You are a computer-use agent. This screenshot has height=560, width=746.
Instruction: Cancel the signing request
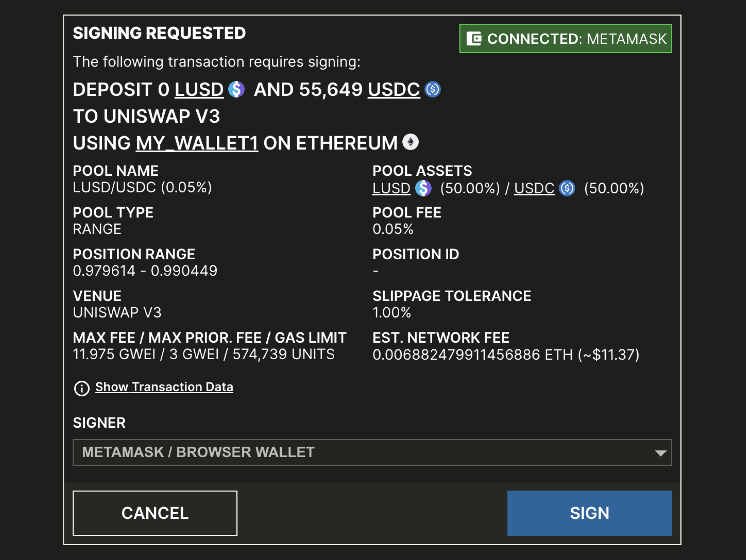pyautogui.click(x=155, y=513)
